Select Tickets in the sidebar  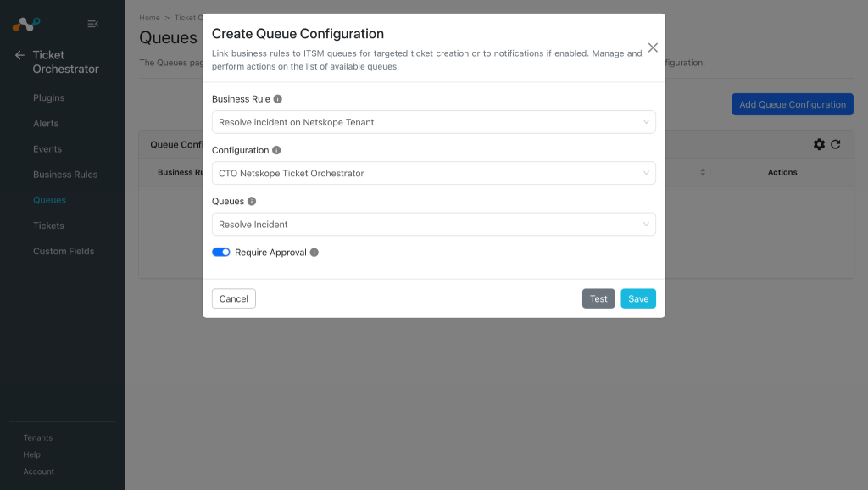click(48, 226)
